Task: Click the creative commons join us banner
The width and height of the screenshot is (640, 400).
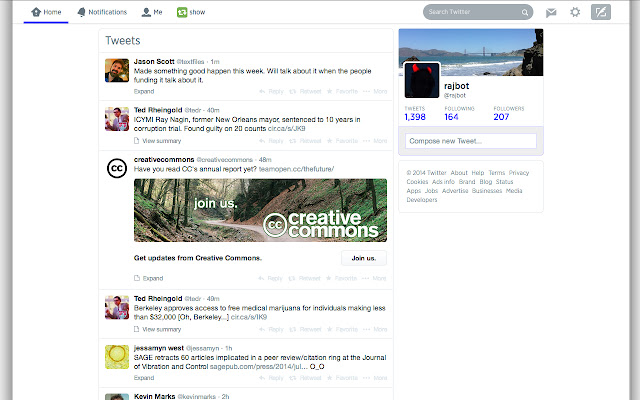Action: 260,210
